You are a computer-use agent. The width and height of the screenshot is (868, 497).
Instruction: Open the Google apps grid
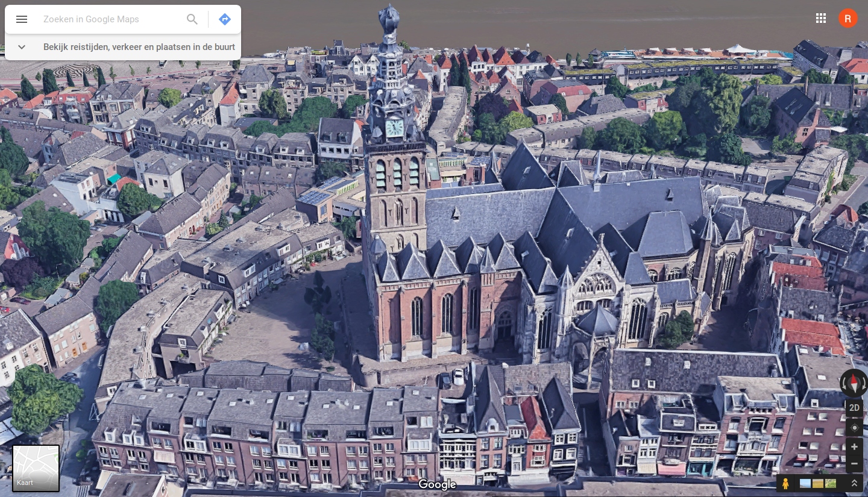pos(820,19)
